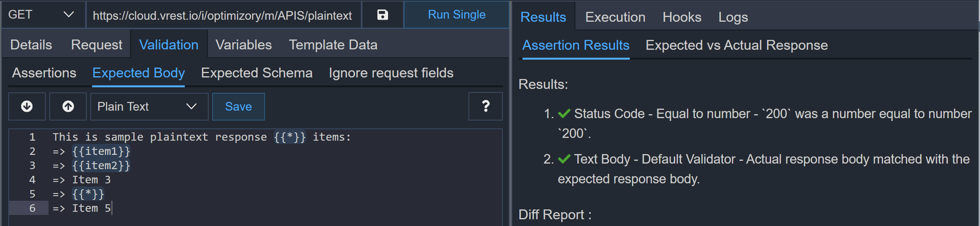Image resolution: width=980 pixels, height=226 pixels.
Task: Click the upload arrow icon button
Action: [x=68, y=106]
